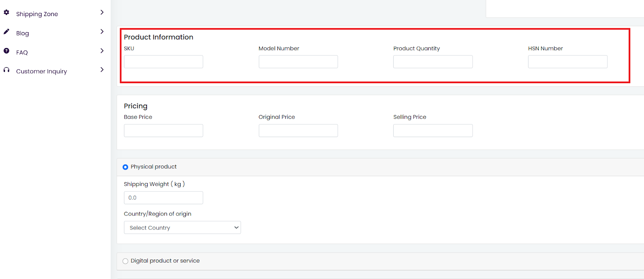The image size is (644, 279).
Task: Focus the HSN Number input
Action: click(568, 62)
